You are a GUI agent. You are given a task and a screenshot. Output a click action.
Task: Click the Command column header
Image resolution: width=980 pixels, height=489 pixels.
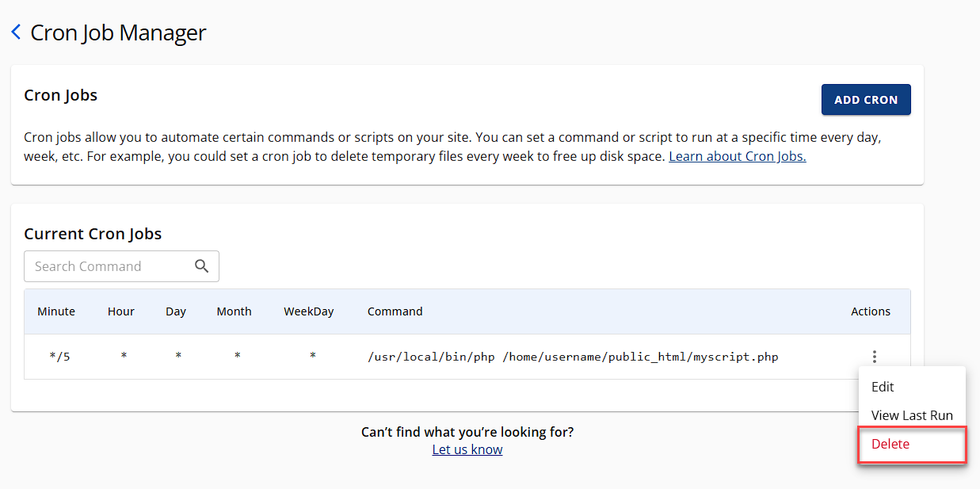click(x=395, y=311)
